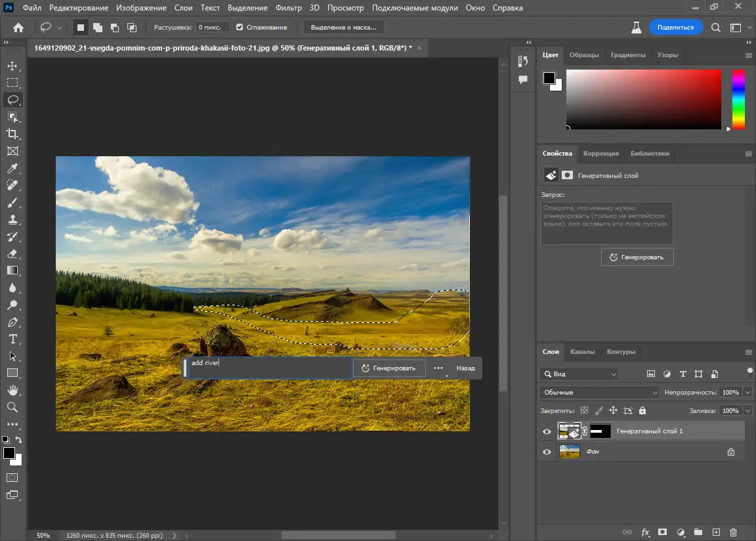Enable Сглаживание for the selection
756x541 pixels.
[x=241, y=27]
